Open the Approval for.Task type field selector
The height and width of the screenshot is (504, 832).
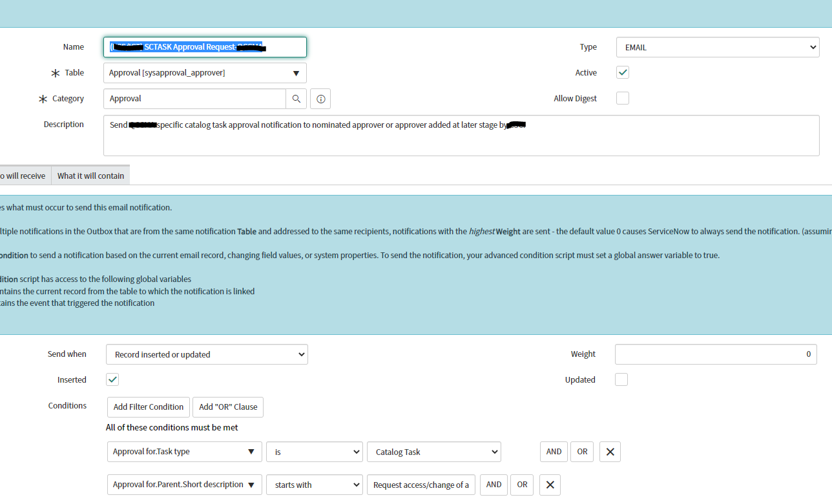click(184, 452)
